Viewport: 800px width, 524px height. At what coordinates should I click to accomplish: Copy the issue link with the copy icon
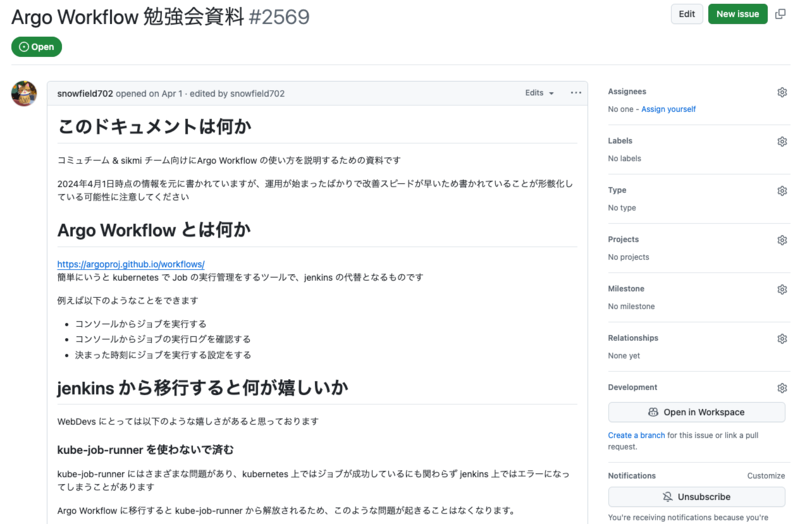click(780, 14)
